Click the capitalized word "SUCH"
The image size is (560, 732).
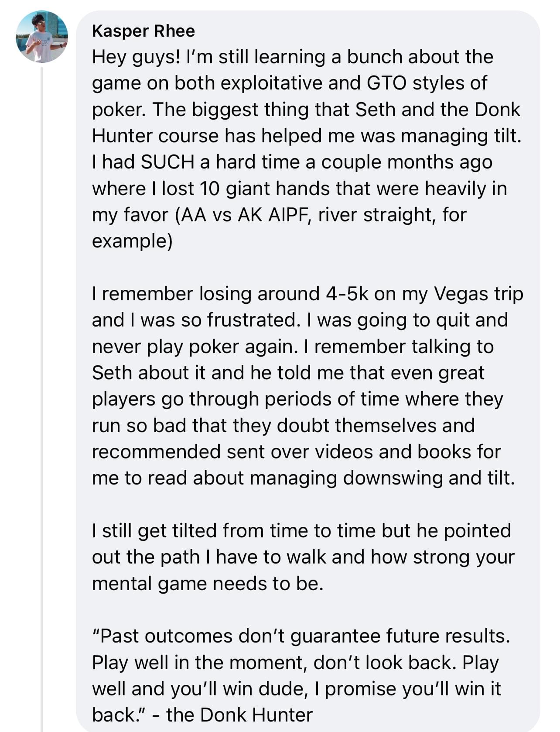pos(167,162)
